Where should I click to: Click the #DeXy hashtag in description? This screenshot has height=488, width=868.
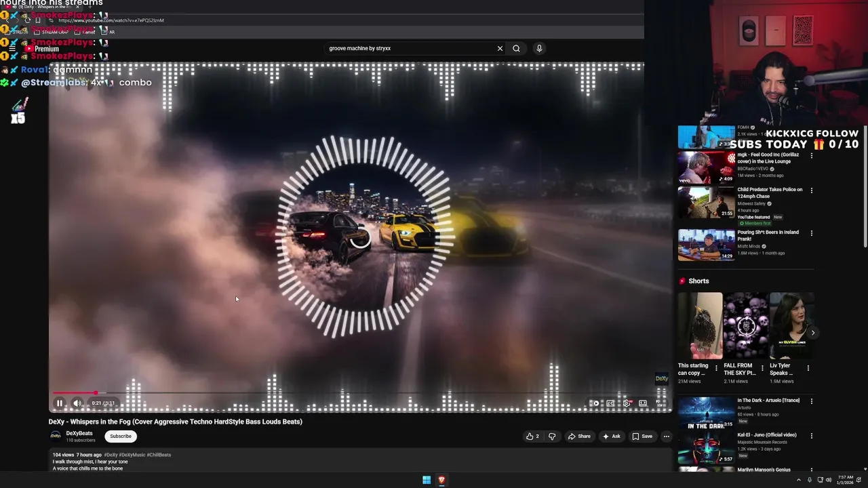(111, 455)
